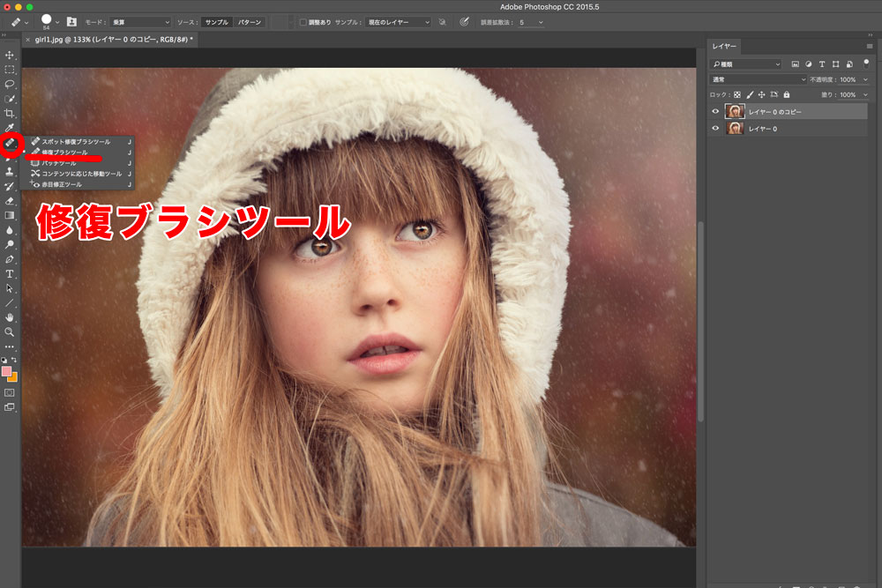Open the サンプル 現在のレイヤー dropdown

tap(399, 23)
